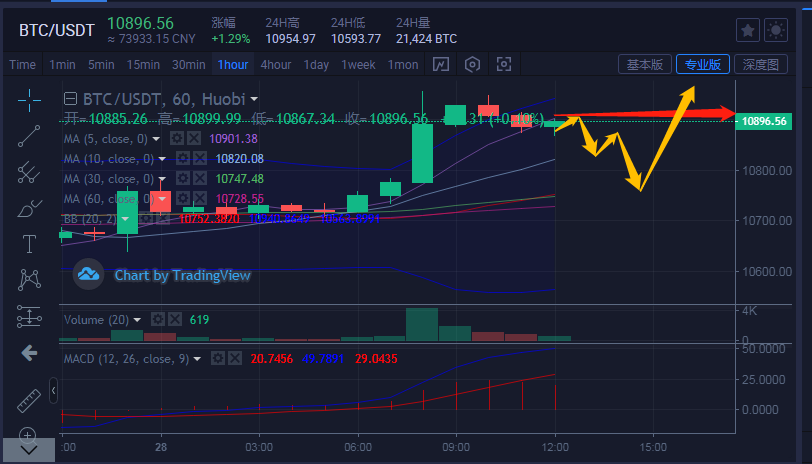The image size is (812, 464).
Task: Open MA (10, close, 0) dropdown arrow
Action: point(162,159)
